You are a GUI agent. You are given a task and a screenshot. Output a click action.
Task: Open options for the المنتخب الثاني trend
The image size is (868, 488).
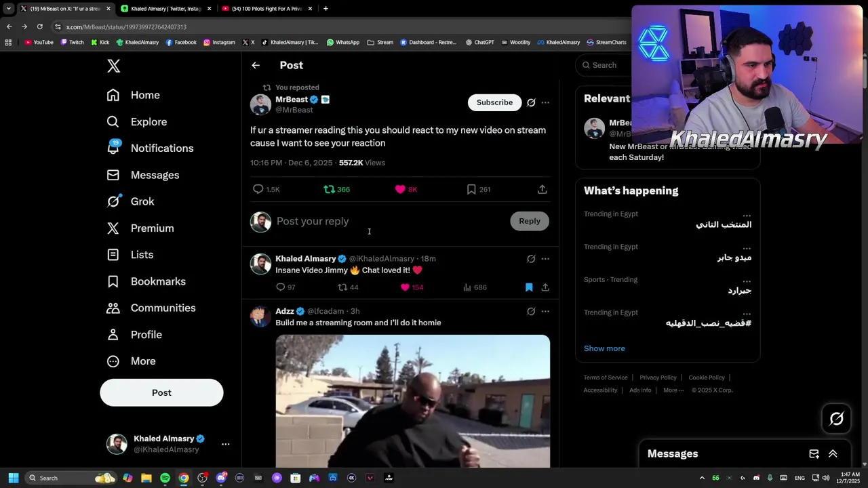(x=747, y=215)
